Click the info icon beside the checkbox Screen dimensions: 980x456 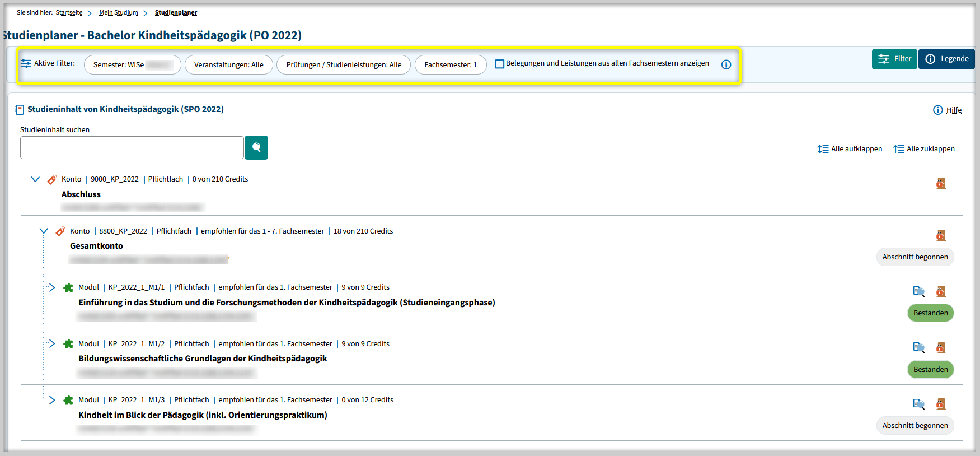[726, 64]
